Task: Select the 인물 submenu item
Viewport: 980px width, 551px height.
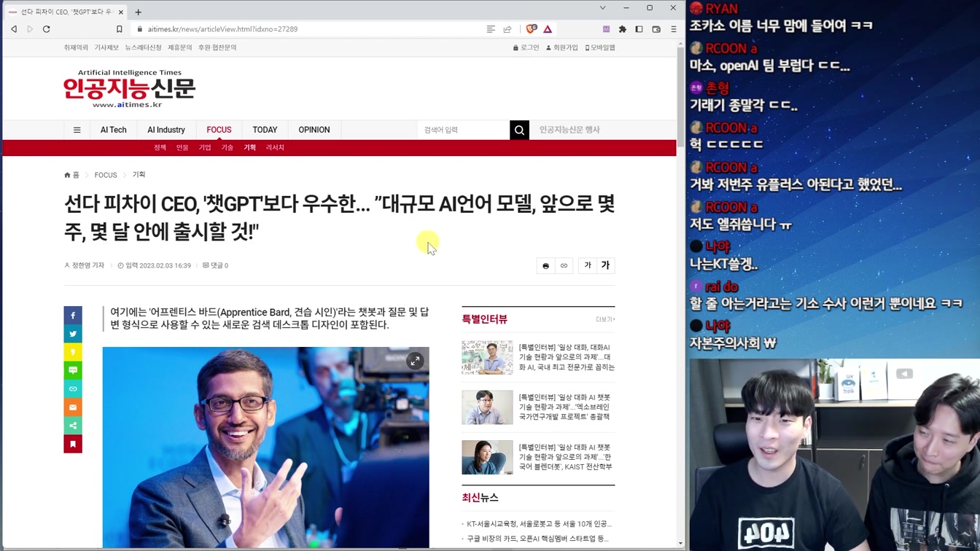Action: (x=182, y=148)
